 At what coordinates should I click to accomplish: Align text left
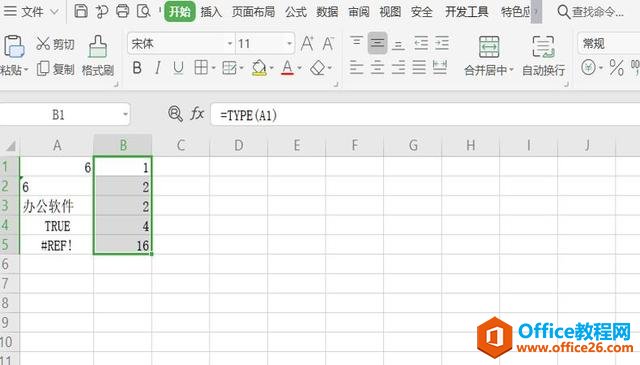356,67
